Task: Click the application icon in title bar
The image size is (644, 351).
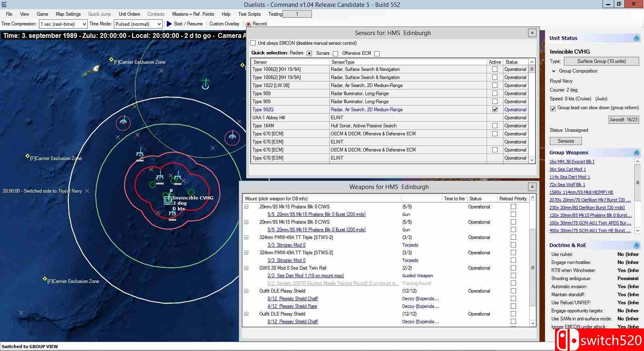Action: [4, 5]
